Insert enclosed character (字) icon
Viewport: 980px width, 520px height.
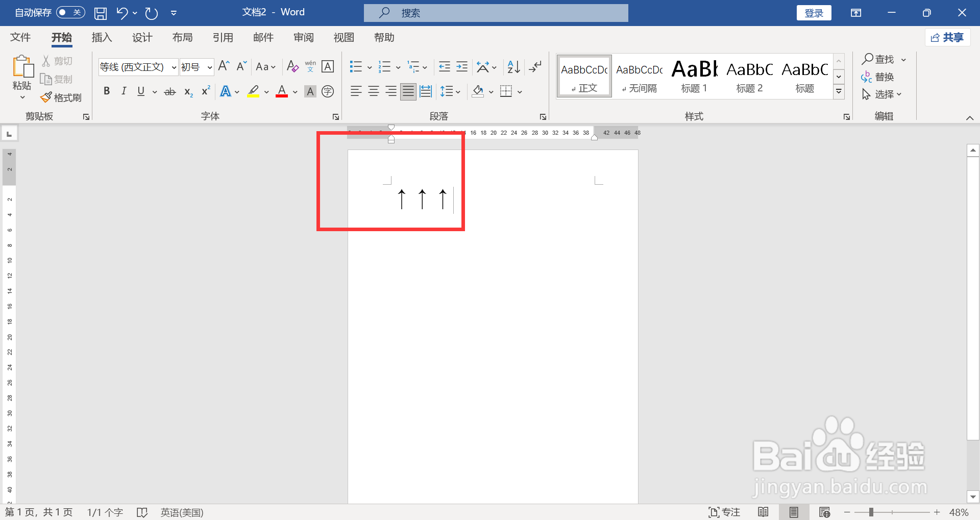click(x=328, y=92)
